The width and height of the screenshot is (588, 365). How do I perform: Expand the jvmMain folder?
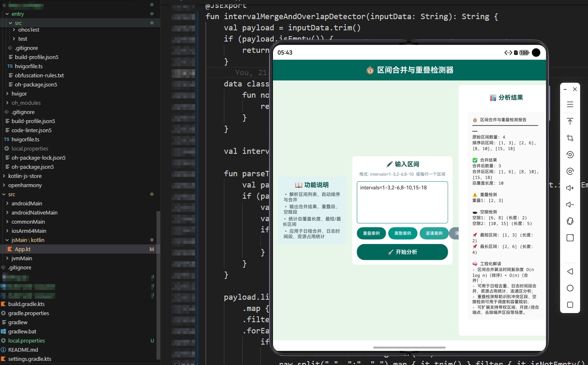[7, 258]
